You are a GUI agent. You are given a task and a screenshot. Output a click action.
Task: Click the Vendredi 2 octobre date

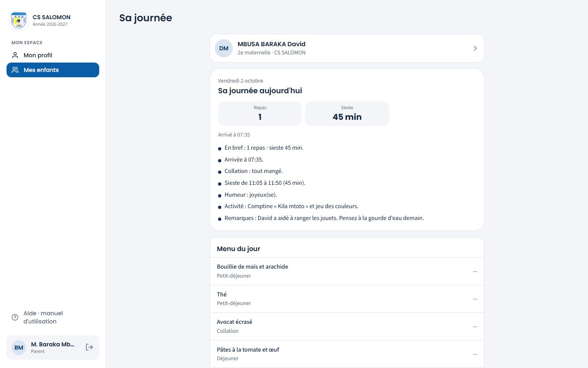pos(241,81)
